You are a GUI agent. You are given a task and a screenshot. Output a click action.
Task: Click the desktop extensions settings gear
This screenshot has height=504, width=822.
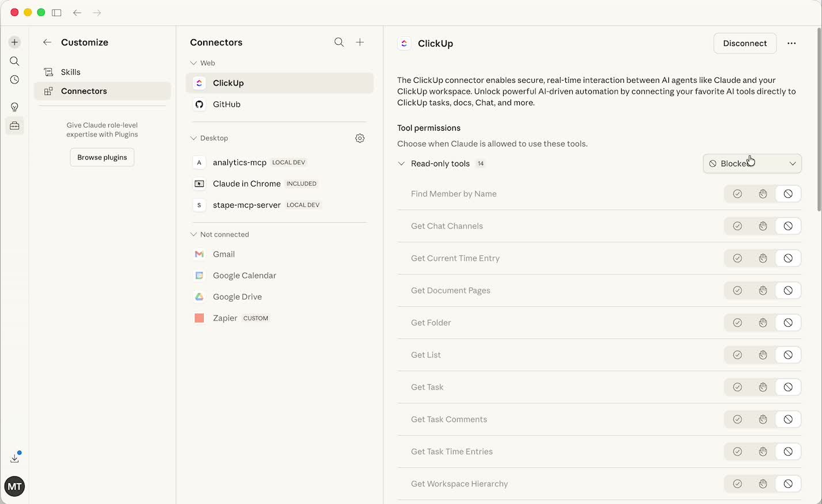pos(360,138)
